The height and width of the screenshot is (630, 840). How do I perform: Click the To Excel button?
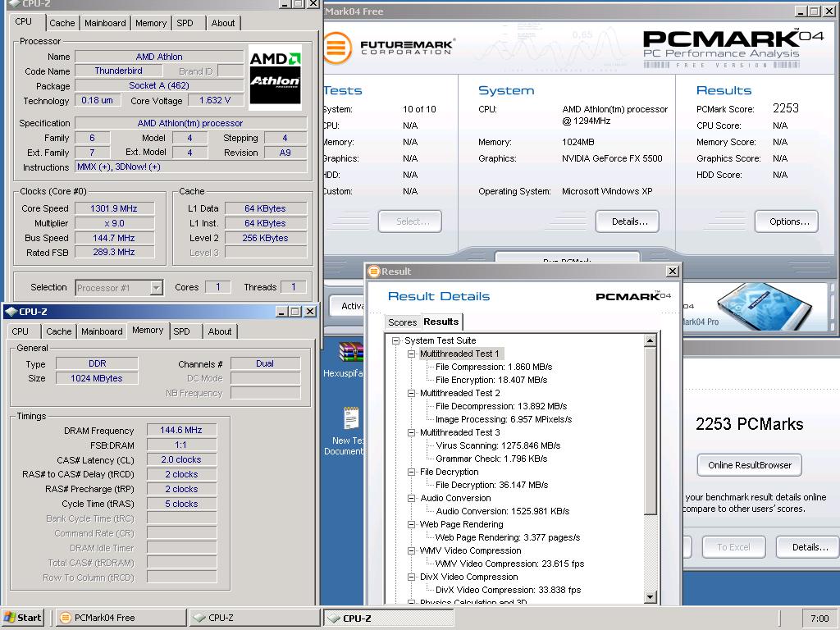point(733,547)
